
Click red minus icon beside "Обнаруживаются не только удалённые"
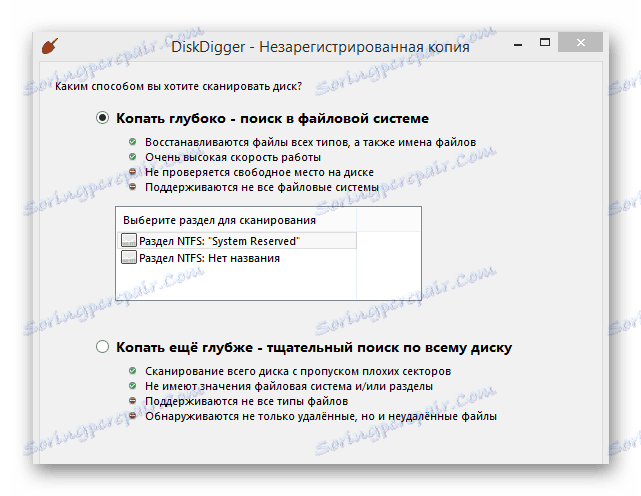click(132, 416)
